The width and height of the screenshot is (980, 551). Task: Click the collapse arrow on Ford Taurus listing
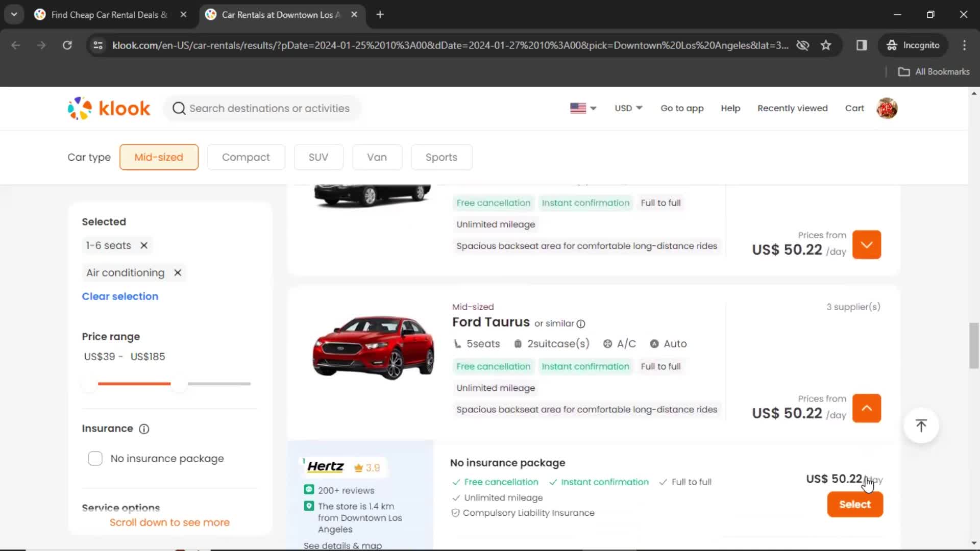tap(866, 408)
